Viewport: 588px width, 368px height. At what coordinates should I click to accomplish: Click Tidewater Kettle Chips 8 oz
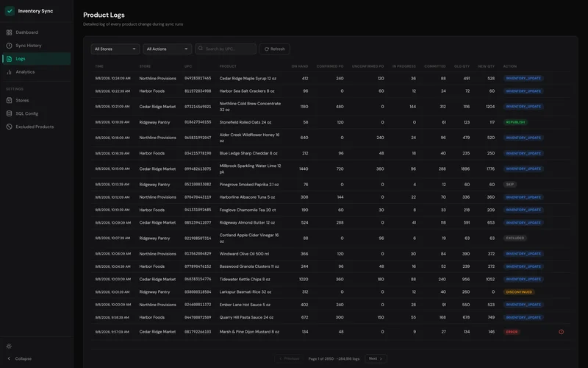[245, 280]
